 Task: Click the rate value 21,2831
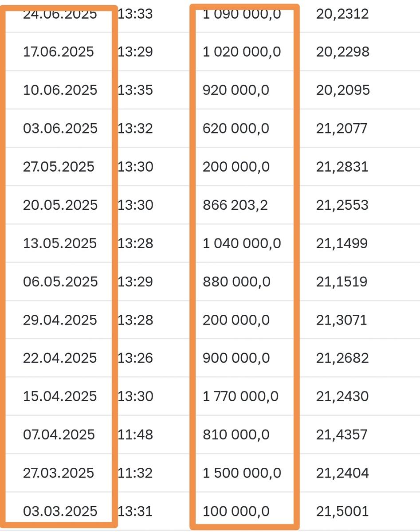(x=342, y=167)
